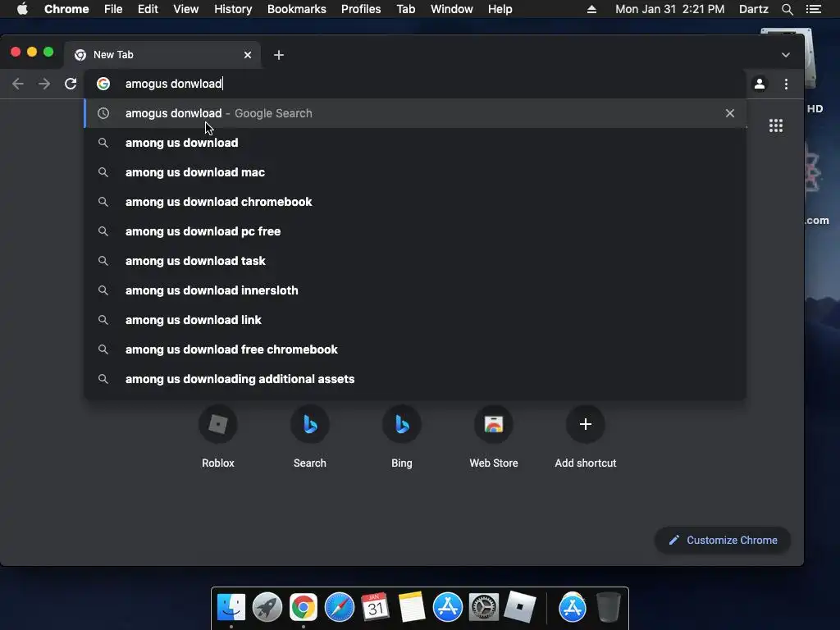Viewport: 840px width, 630px height.
Task: Open Safari from the Dock
Action: tap(339, 607)
